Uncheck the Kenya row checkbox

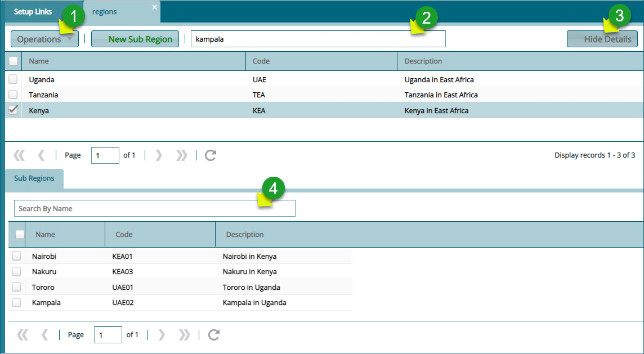pyautogui.click(x=13, y=110)
